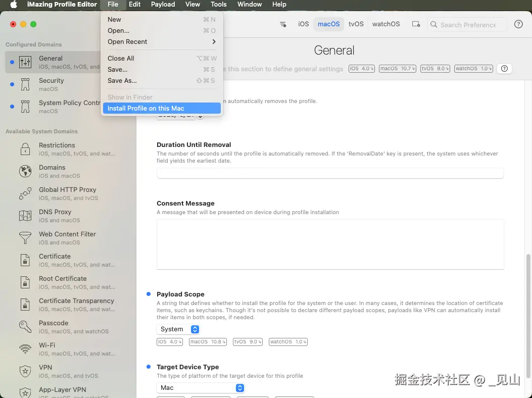Open the Window menu
Image resolution: width=532 pixels, height=398 pixels.
(250, 5)
